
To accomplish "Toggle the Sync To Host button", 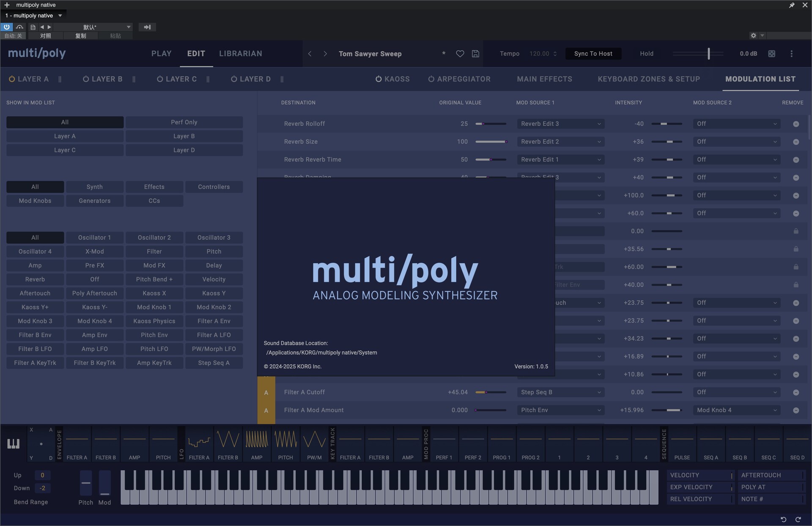I will [x=593, y=54].
